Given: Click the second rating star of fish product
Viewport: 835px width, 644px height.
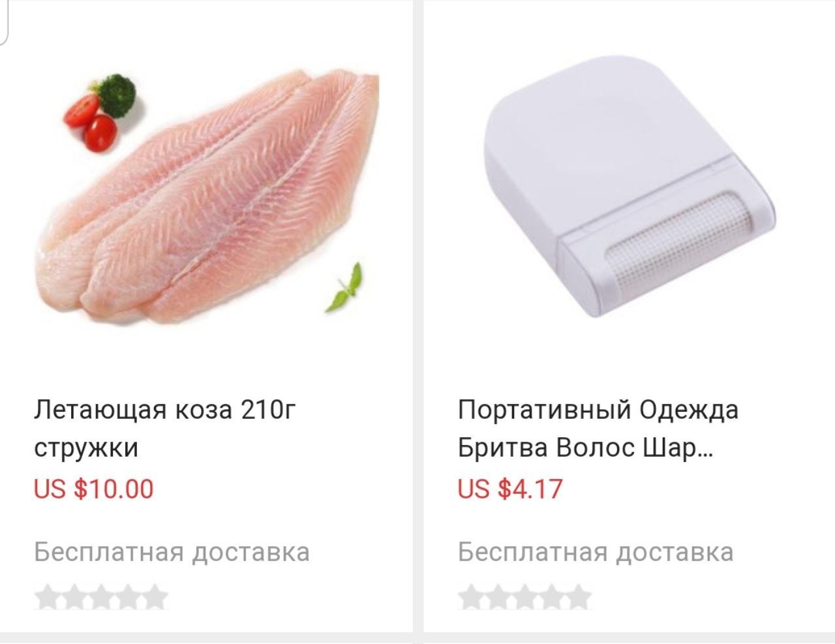Looking at the screenshot, I should (74, 598).
